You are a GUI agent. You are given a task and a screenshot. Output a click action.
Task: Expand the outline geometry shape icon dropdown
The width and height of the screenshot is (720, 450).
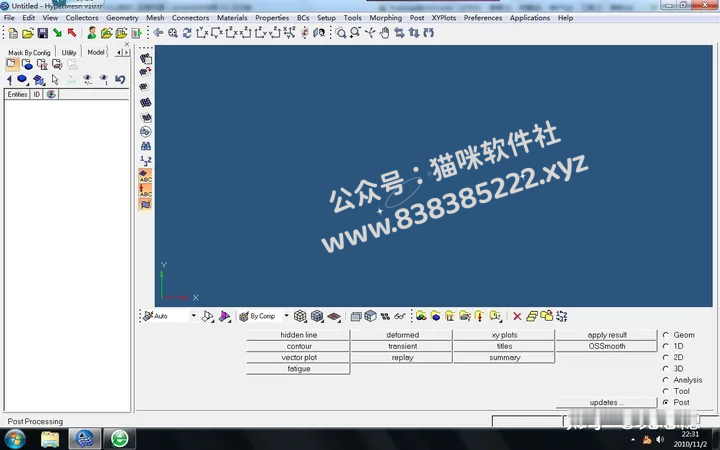208,316
